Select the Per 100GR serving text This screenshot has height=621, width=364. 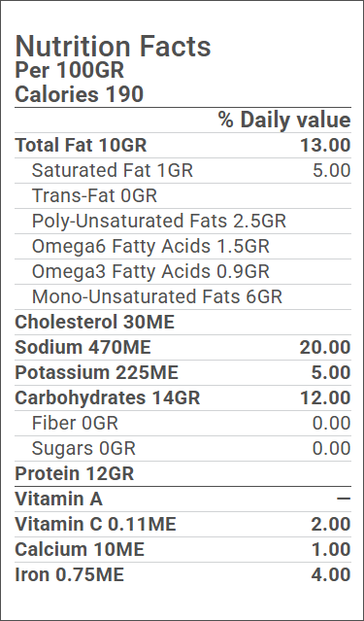point(70,70)
